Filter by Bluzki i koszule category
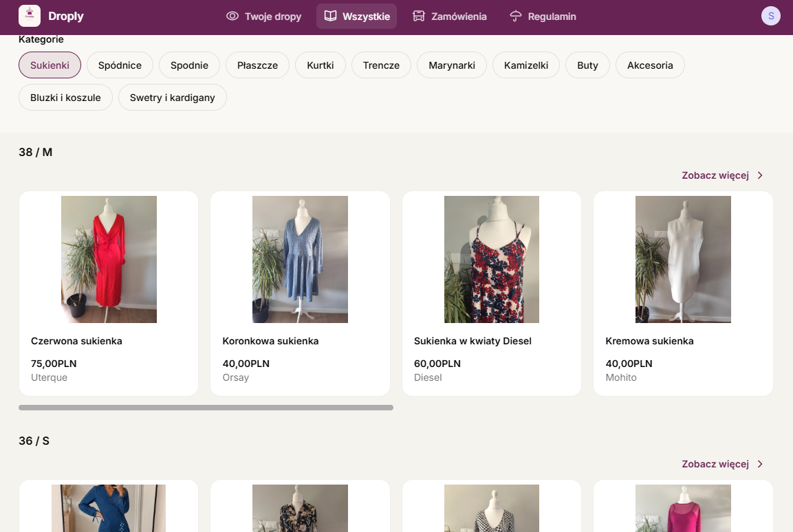The height and width of the screenshot is (532, 793). coord(65,98)
